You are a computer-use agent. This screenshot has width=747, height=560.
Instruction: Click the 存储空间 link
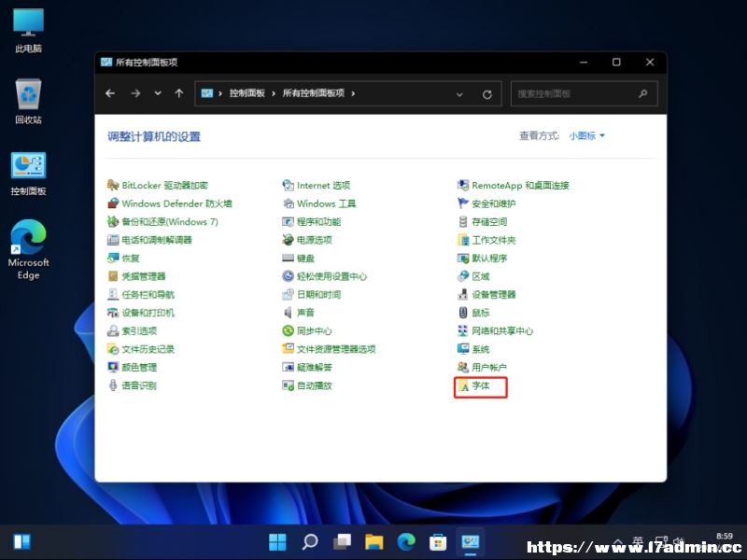[489, 221]
